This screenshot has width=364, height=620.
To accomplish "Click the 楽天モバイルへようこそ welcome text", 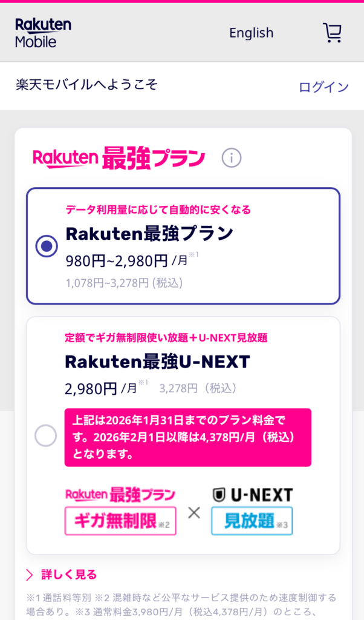I will point(86,85).
